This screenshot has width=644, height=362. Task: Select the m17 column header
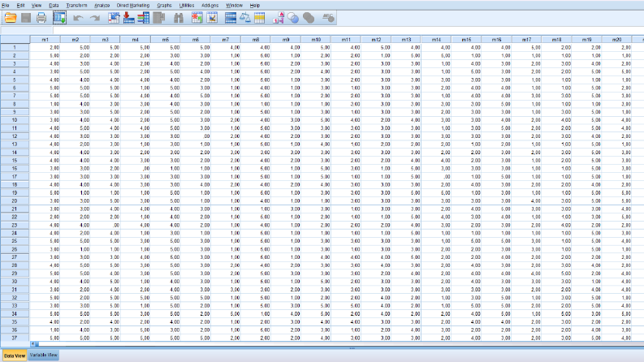click(526, 40)
